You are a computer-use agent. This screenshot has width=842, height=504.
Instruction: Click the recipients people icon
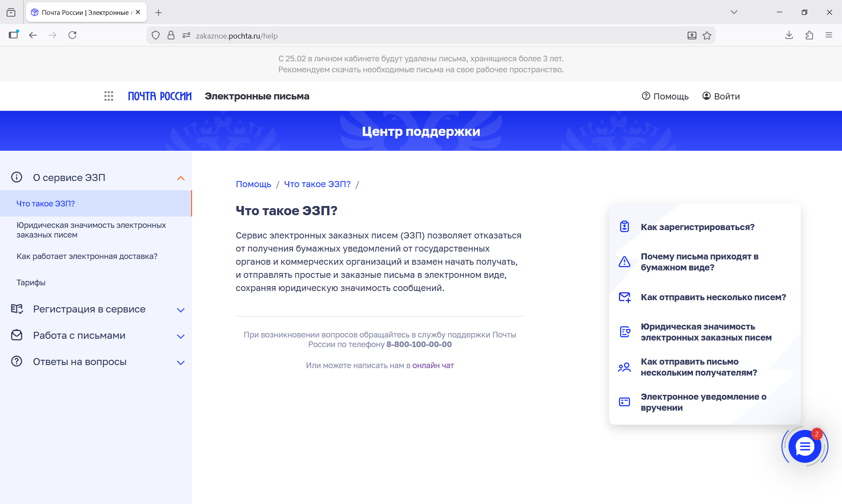coord(624,367)
